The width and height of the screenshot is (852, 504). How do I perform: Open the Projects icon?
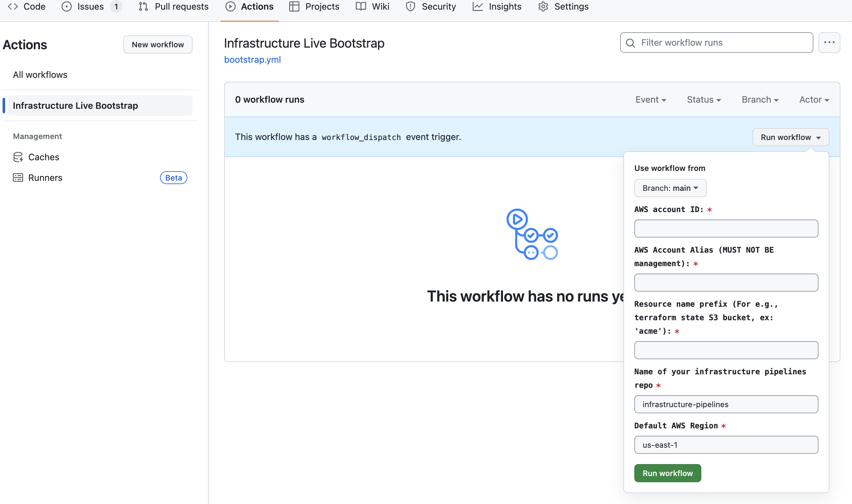(294, 6)
